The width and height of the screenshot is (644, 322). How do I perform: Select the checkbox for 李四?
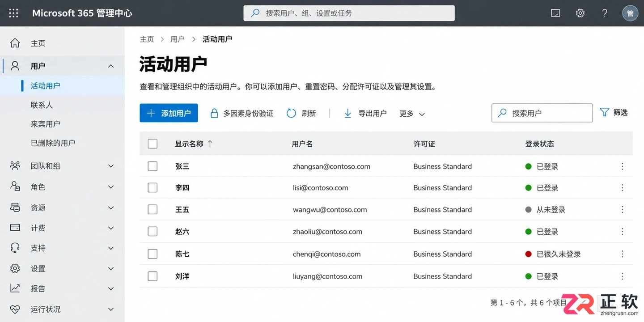tap(153, 188)
